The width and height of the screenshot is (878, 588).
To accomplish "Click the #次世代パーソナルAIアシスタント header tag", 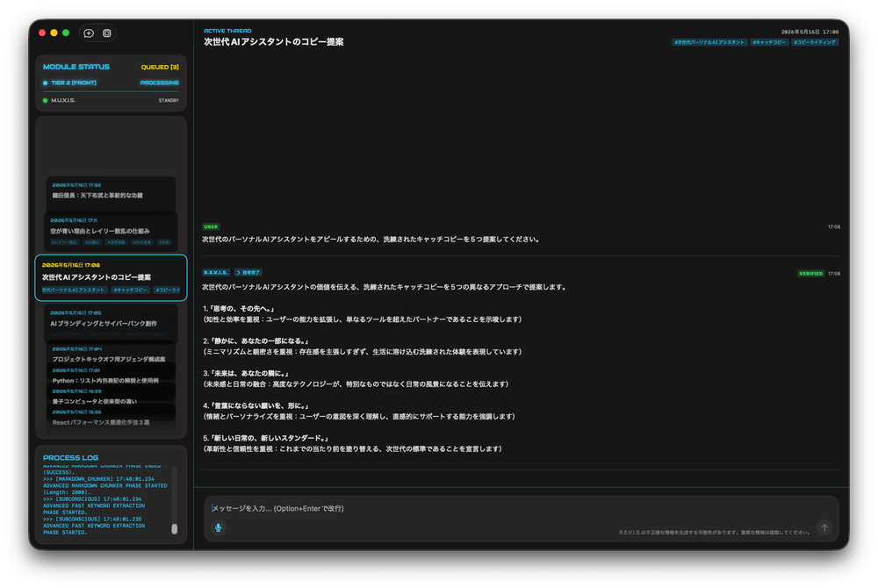I will (x=709, y=42).
